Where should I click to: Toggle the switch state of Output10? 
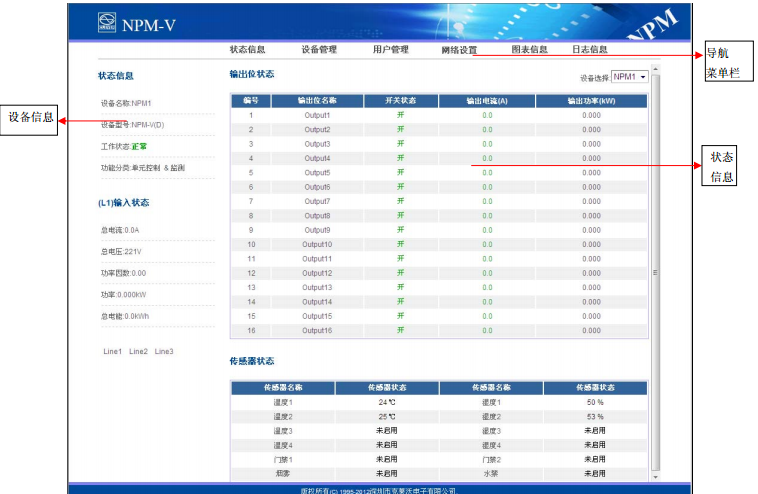point(401,244)
